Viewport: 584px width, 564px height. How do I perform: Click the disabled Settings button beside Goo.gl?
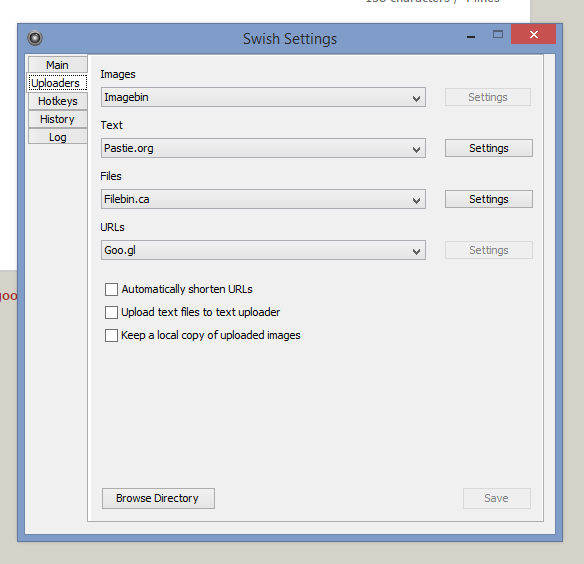pos(489,250)
